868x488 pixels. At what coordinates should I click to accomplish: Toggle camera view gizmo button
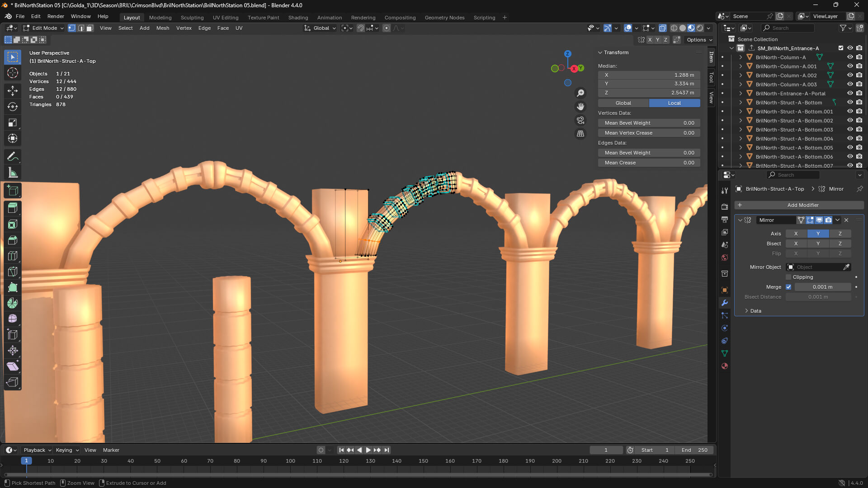[580, 120]
